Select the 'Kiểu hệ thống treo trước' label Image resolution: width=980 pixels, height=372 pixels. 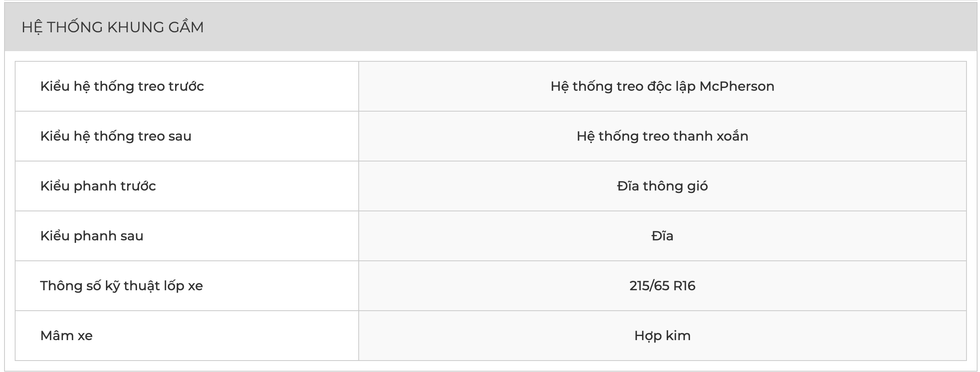point(122,87)
